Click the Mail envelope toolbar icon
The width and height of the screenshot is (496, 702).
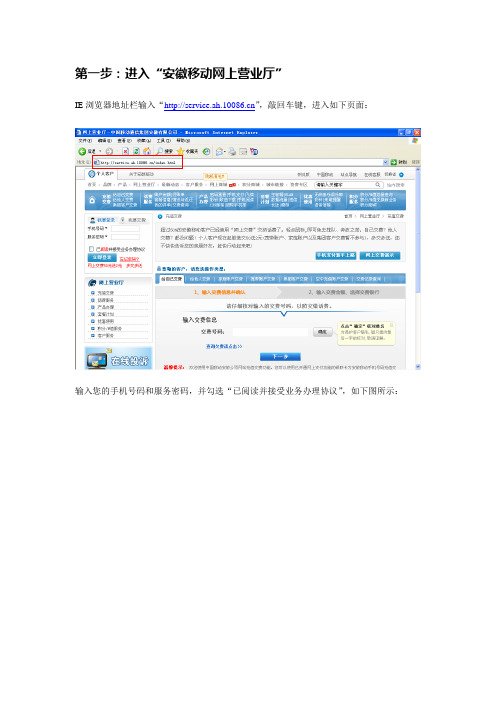coord(219,152)
